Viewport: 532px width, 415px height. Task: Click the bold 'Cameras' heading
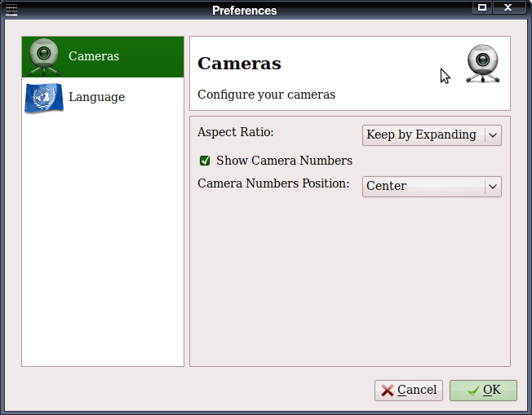(239, 64)
